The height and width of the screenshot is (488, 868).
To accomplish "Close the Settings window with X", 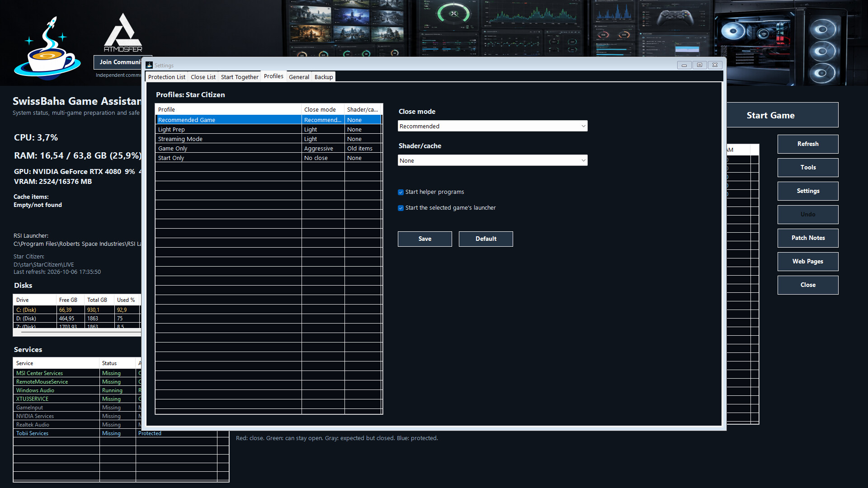I will 715,65.
